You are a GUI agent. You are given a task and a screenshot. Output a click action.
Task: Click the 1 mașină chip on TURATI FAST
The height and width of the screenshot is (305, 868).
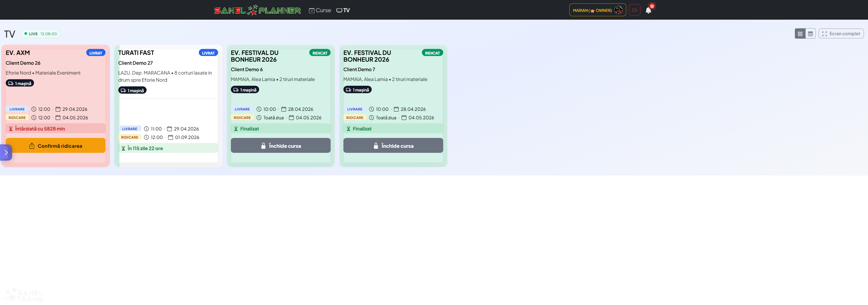(x=132, y=90)
